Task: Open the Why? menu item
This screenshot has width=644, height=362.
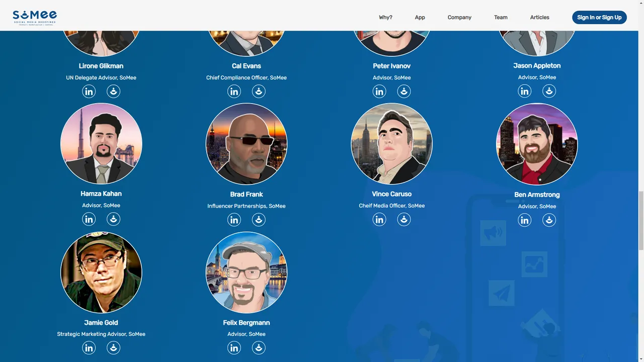Action: (x=385, y=17)
